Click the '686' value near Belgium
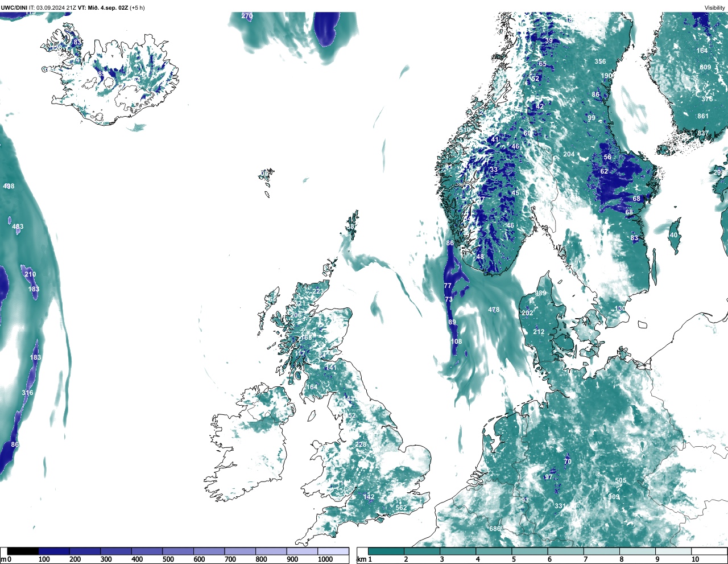The image size is (728, 564). coord(495,529)
